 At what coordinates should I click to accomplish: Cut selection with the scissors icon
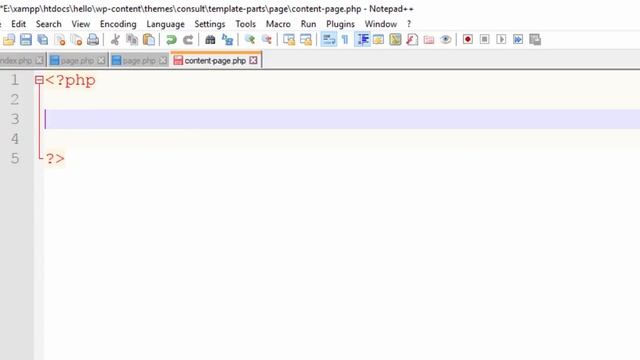tap(115, 40)
